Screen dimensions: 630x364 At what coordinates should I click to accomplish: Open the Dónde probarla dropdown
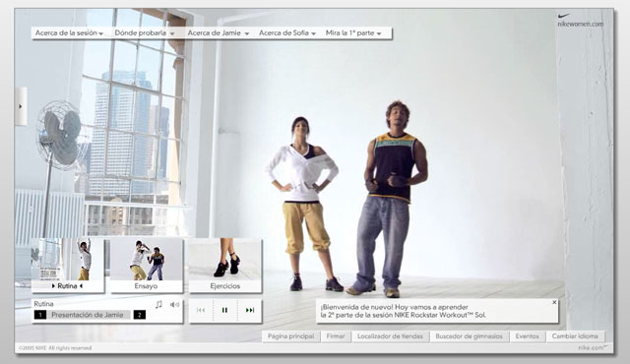[145, 33]
